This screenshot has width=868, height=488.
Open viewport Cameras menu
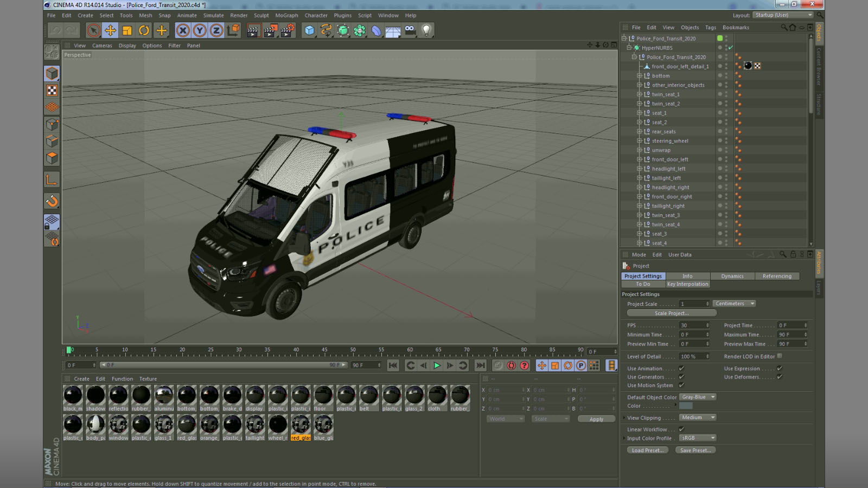pos(102,46)
